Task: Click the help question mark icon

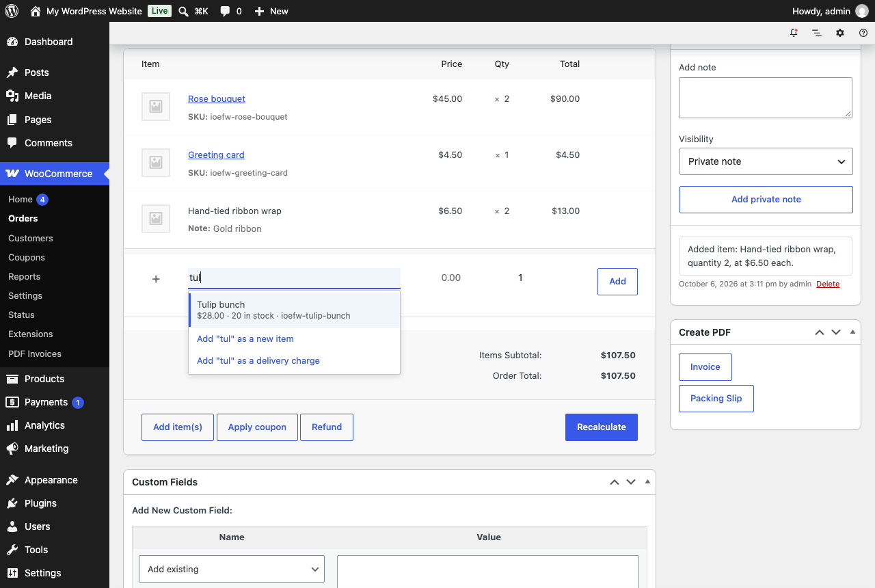Action: pos(863,33)
